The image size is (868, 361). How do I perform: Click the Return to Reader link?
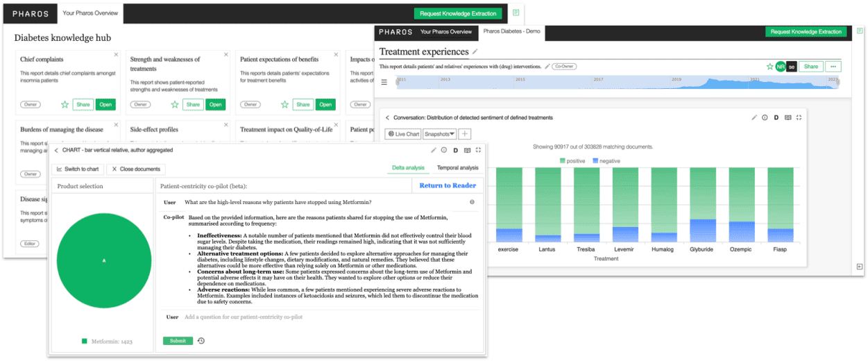point(448,185)
